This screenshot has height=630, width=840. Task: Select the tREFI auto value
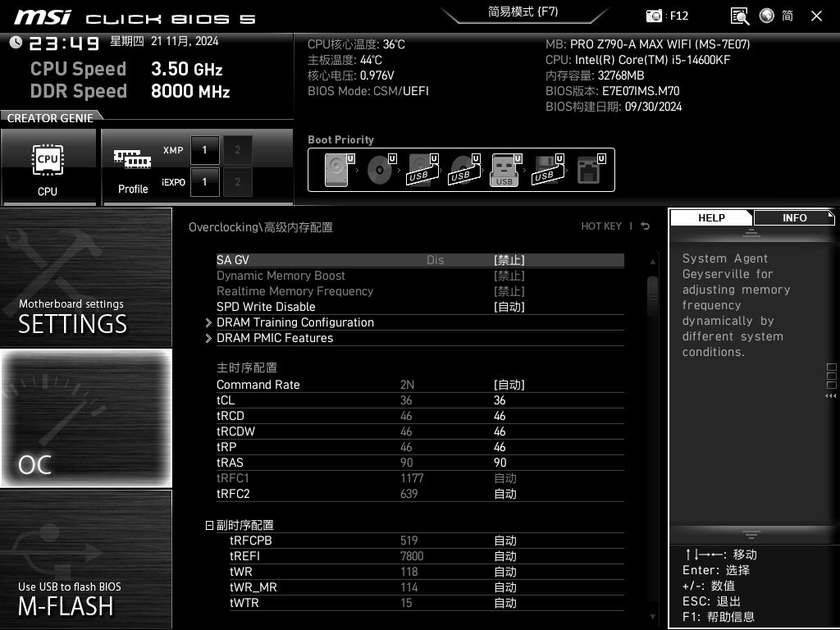[x=505, y=557]
